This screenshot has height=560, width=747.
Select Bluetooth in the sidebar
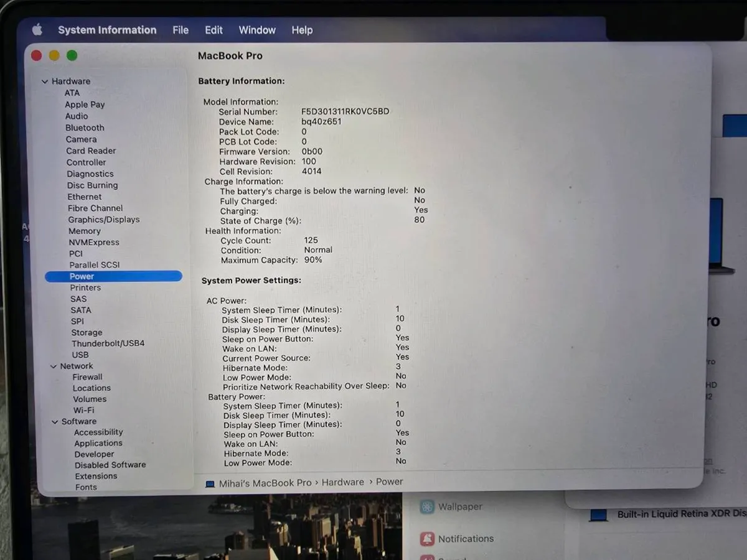pyautogui.click(x=85, y=128)
